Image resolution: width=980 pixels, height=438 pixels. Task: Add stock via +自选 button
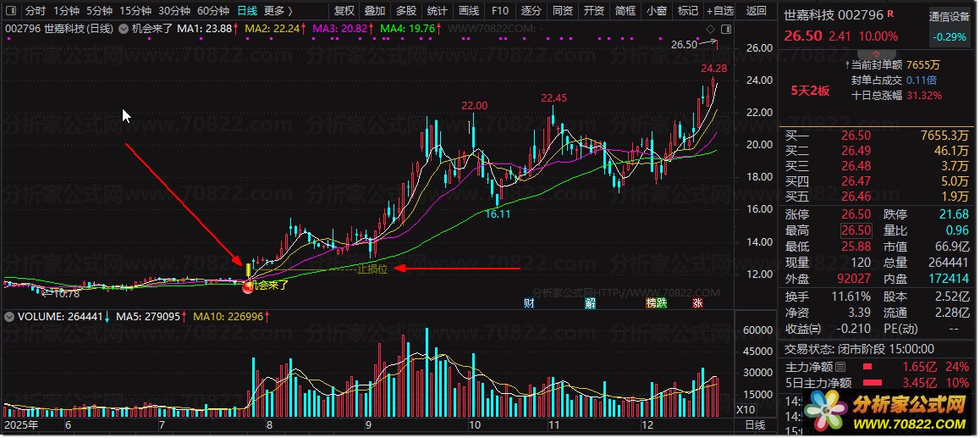[x=721, y=11]
